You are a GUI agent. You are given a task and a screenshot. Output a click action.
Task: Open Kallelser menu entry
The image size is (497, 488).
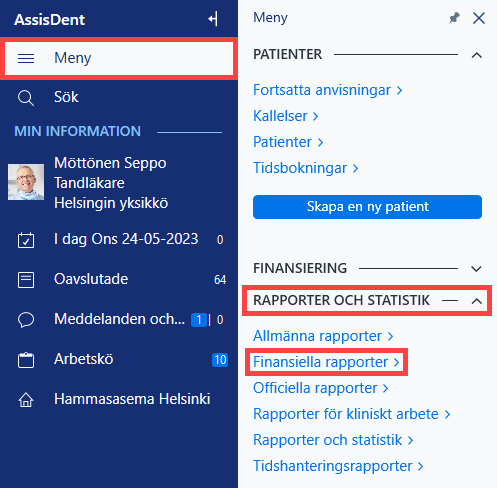286,116
